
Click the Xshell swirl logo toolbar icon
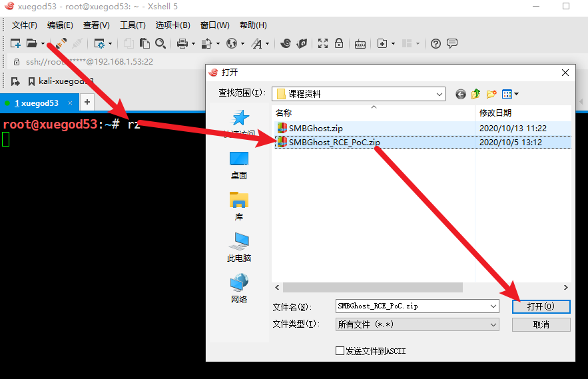pyautogui.click(x=286, y=43)
